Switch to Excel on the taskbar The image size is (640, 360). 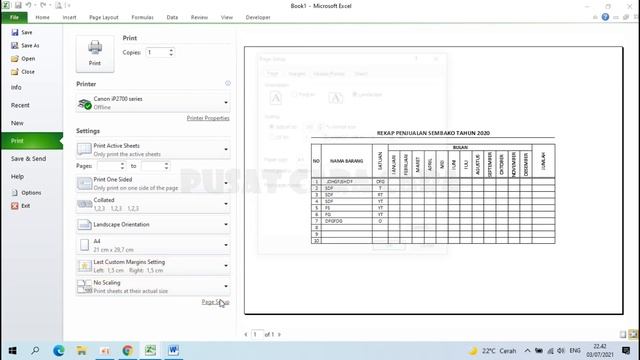[150, 351]
